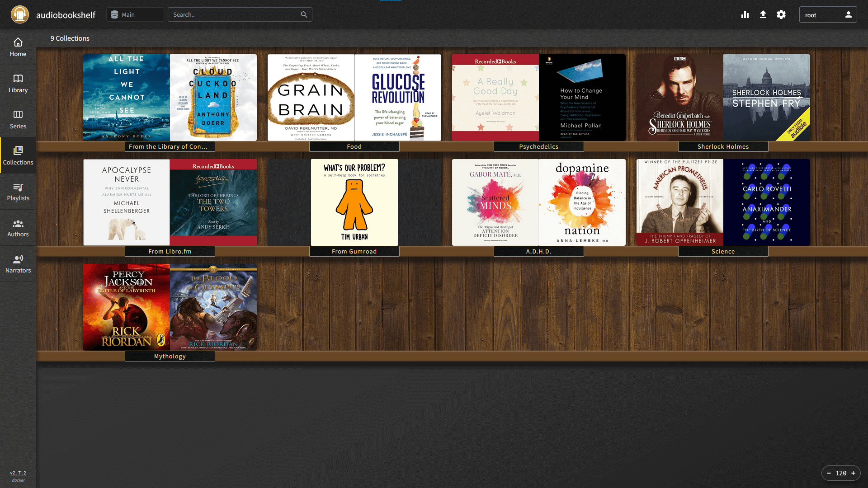The image size is (868, 488).
Task: Open Series in sidebar
Action: pos(18,119)
